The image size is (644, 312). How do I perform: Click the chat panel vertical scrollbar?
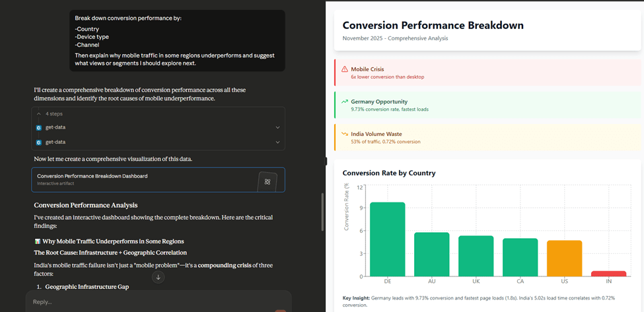pos(322,212)
